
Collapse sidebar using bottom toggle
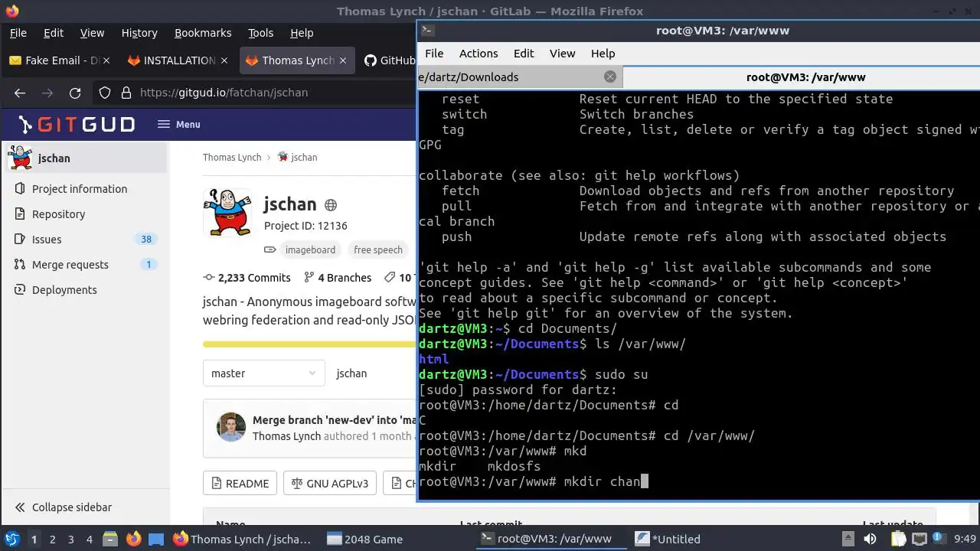(x=64, y=507)
